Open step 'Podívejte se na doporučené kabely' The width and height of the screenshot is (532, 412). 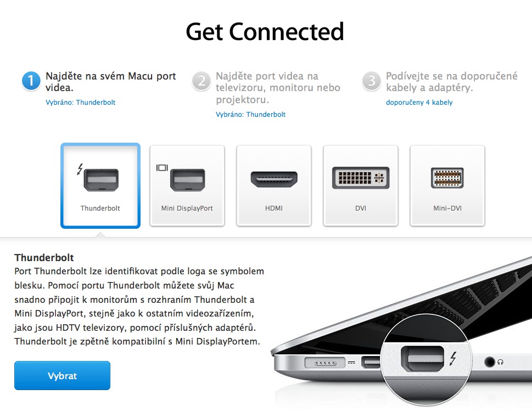452,82
